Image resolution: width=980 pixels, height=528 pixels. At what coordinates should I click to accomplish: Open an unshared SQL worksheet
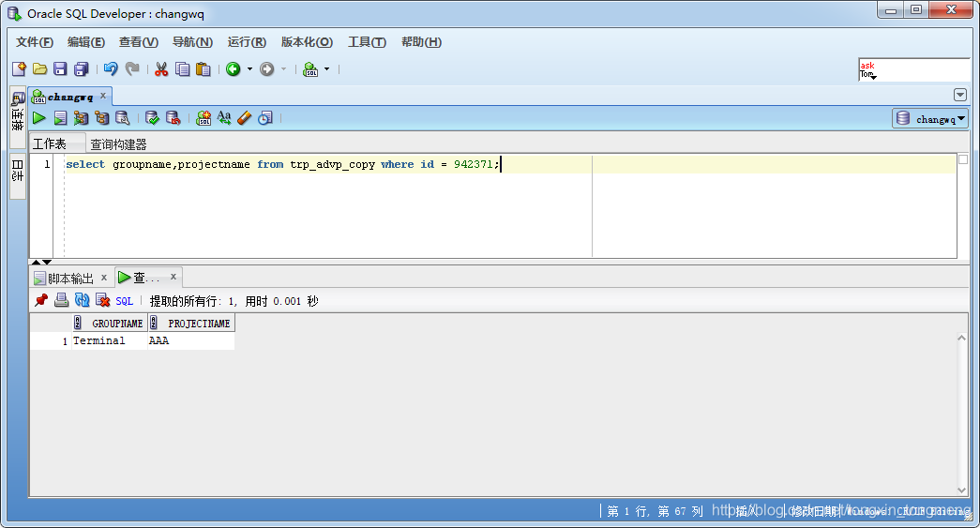(204, 118)
